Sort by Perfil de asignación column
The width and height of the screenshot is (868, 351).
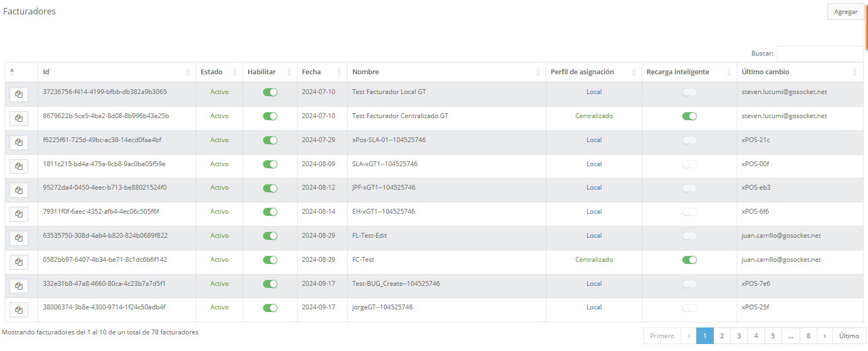point(594,72)
